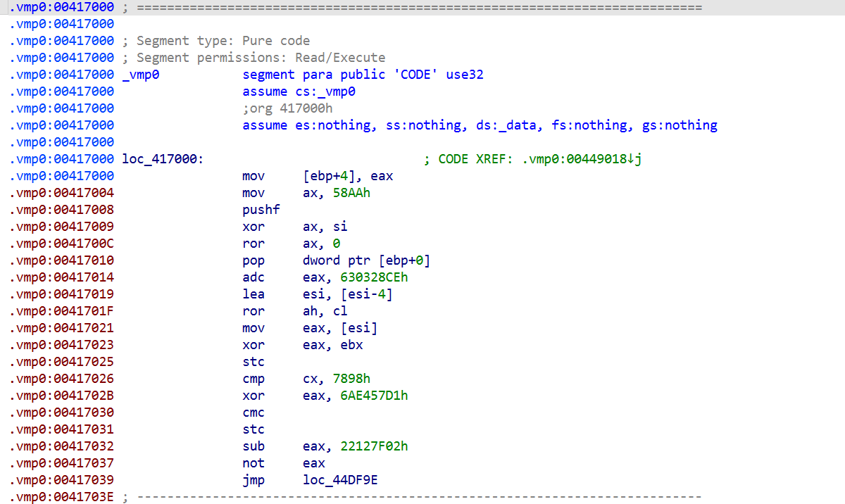
Task: Click the pushf instruction
Action: coord(261,210)
